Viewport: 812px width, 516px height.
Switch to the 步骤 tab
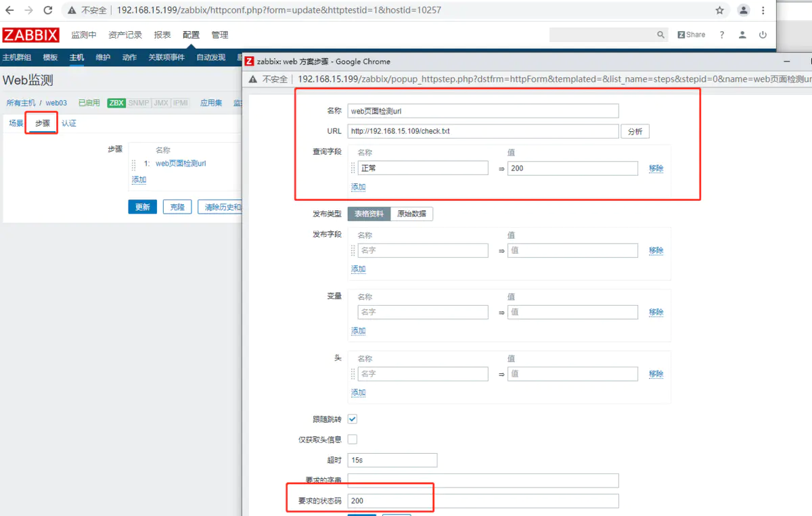pos(43,123)
